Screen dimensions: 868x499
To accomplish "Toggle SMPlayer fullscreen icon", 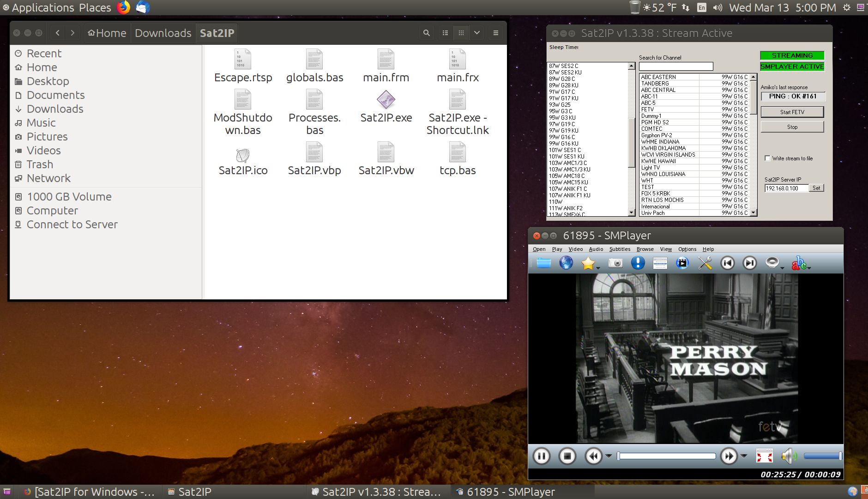I will [x=764, y=456].
